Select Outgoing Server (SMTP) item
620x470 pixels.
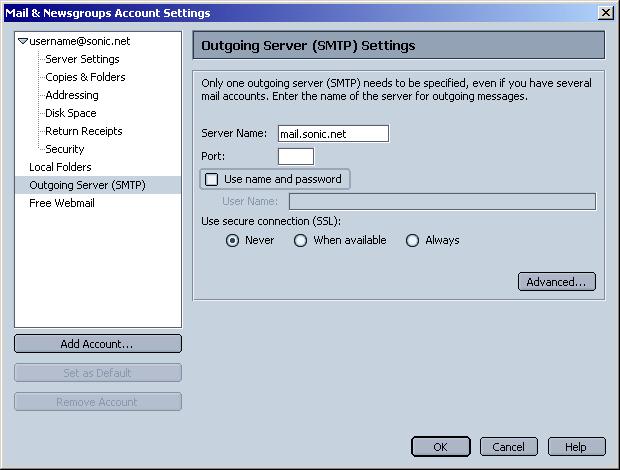tap(87, 185)
